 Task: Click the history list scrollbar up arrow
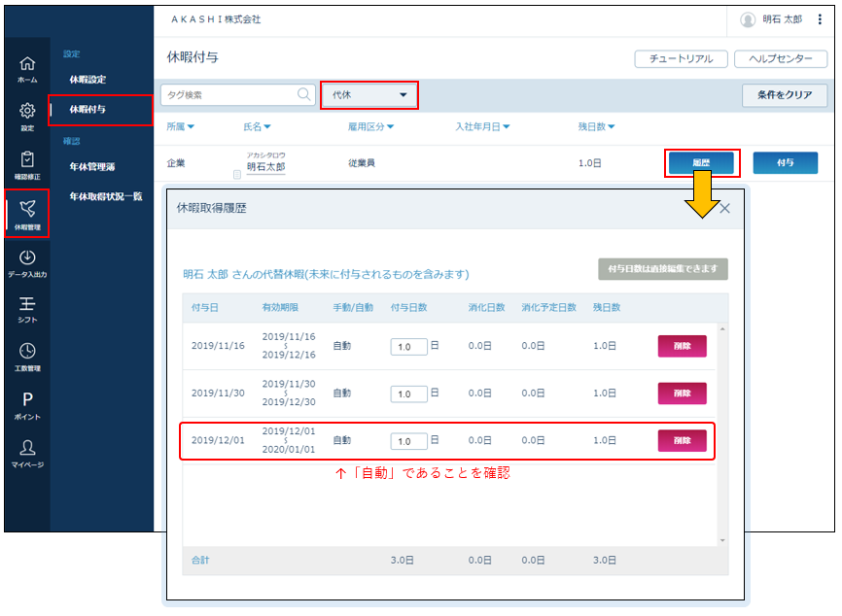[722, 329]
